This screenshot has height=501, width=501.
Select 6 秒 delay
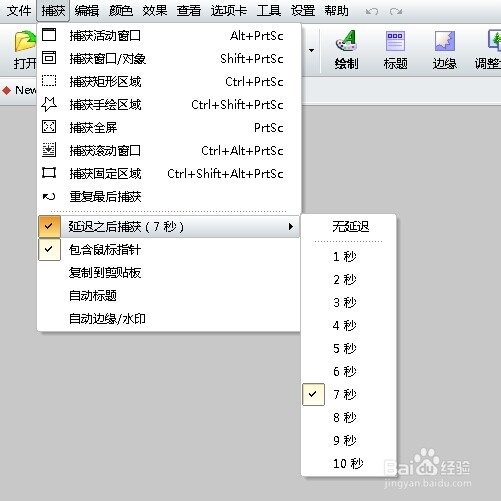point(349,371)
